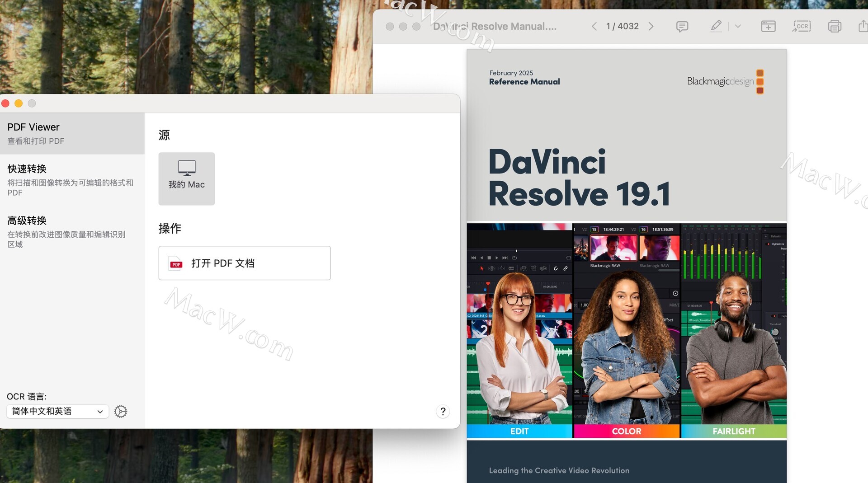Screen dimensions: 868x483
Task: Print the DaVinci Resolve Manual PDF
Action: (x=835, y=26)
